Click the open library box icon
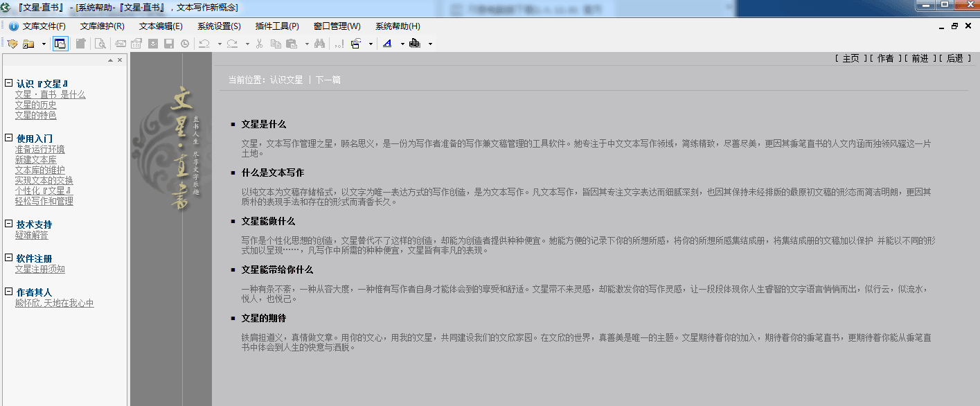 click(x=12, y=44)
